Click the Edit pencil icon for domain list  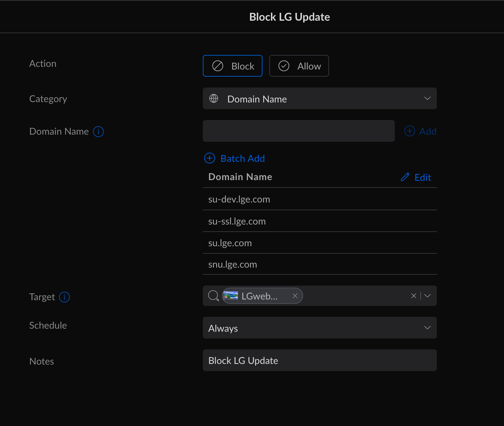pyautogui.click(x=405, y=177)
